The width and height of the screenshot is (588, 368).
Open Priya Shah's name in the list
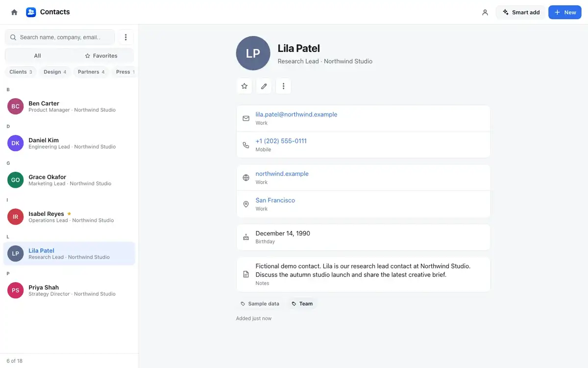click(44, 288)
